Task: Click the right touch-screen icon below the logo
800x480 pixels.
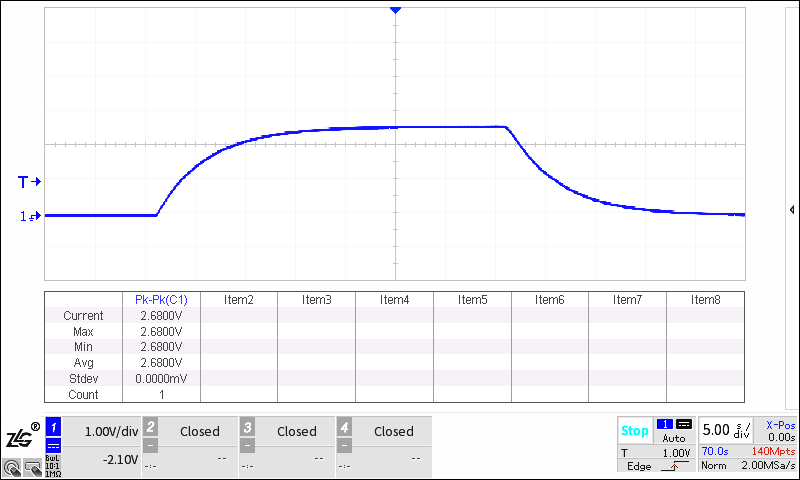Action: tap(32, 466)
